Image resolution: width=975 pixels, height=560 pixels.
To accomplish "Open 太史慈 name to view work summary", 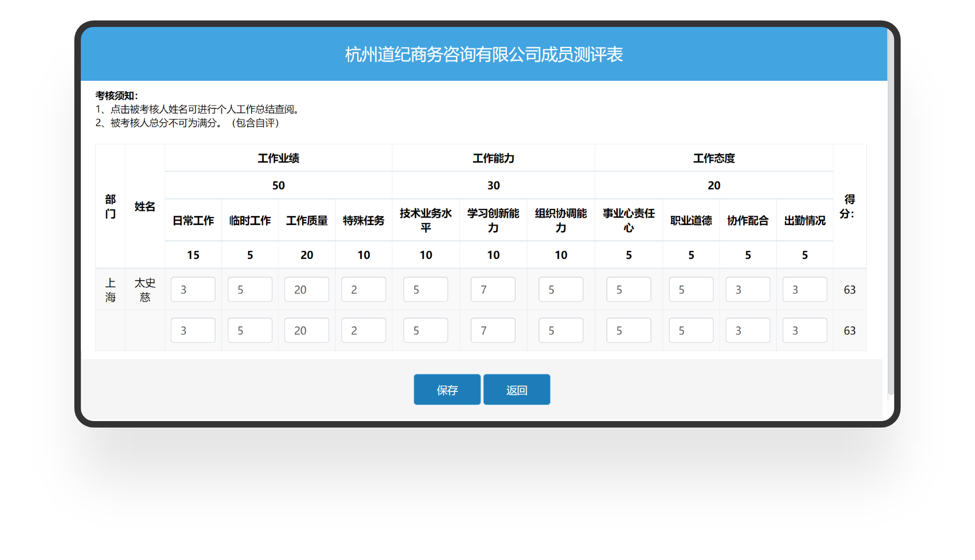I will coord(145,290).
